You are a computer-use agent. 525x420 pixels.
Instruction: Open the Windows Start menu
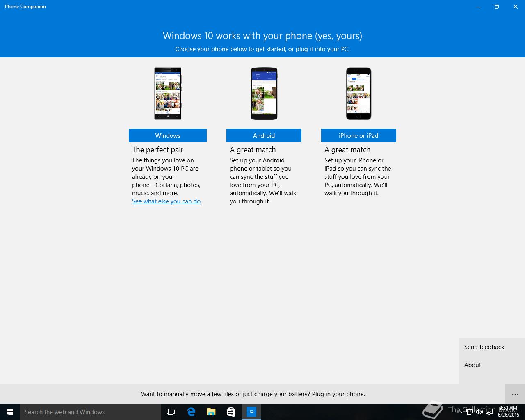pyautogui.click(x=10, y=412)
